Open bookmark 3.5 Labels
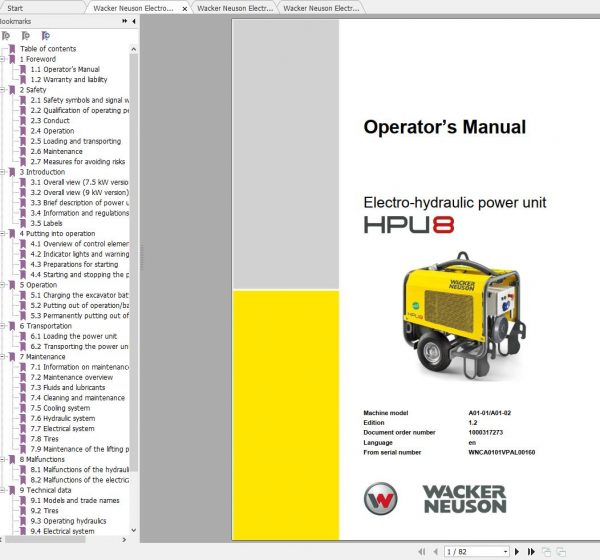 (x=46, y=223)
